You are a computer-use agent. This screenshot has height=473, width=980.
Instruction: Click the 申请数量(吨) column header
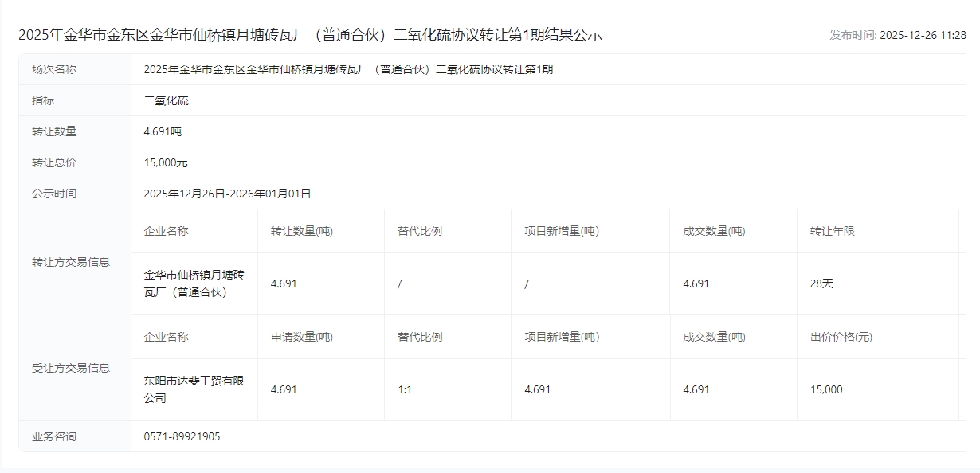tap(301, 337)
